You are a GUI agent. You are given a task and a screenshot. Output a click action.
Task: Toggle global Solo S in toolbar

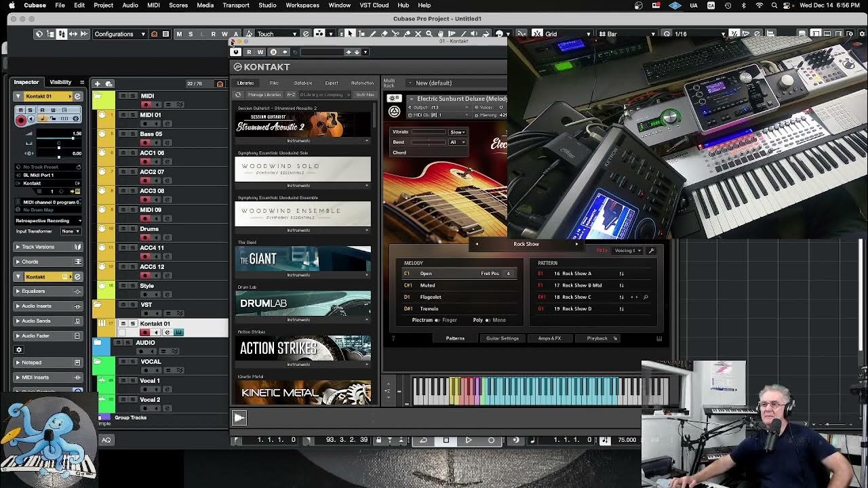[x=191, y=34]
